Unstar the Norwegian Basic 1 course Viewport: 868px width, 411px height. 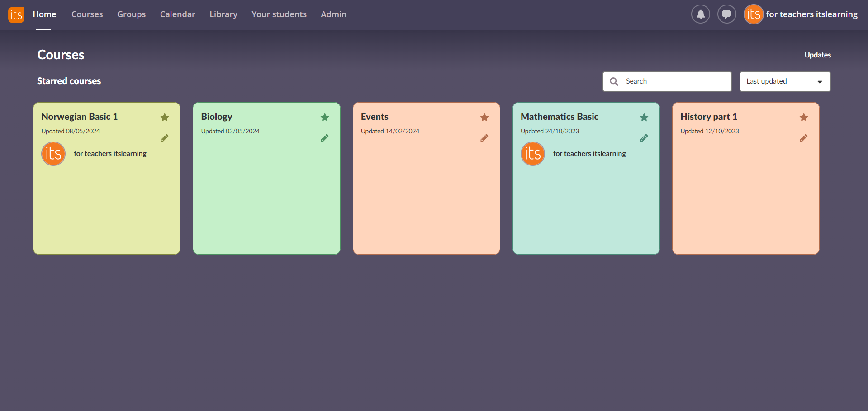point(165,118)
